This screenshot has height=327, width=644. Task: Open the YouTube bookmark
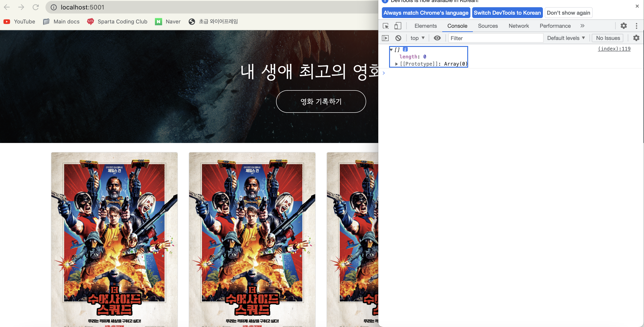(19, 21)
